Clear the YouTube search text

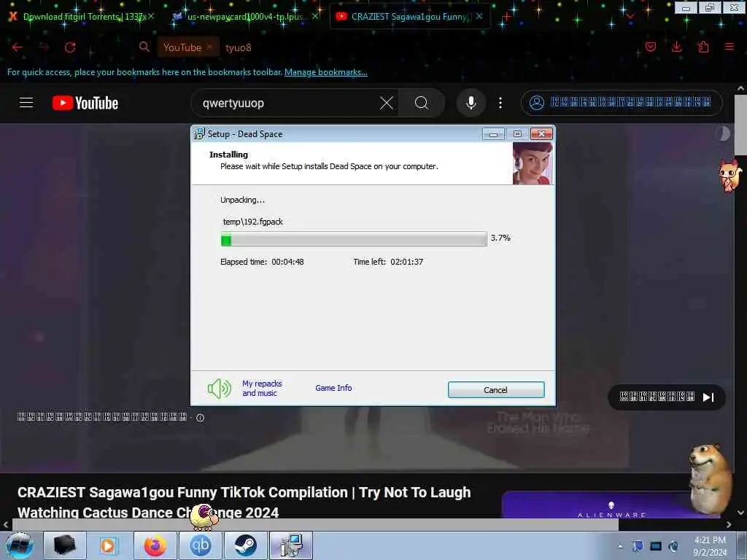tap(387, 103)
